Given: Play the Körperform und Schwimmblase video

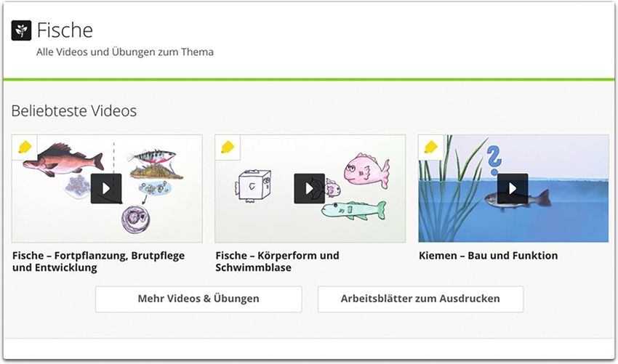Looking at the screenshot, I should (309, 188).
